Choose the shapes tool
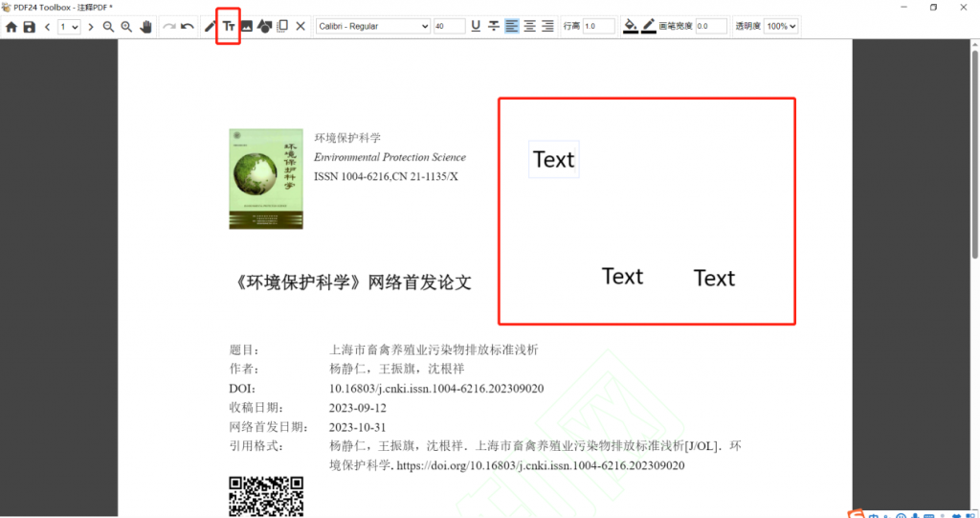The image size is (980, 518). 264,27
